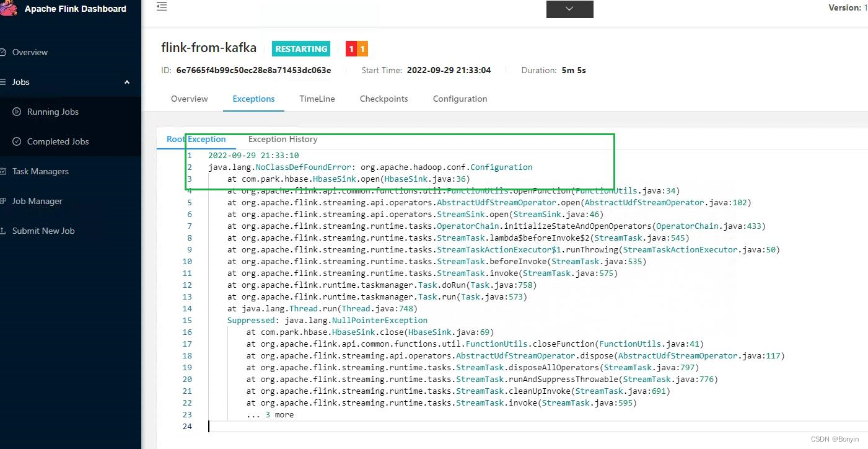Screen dimensions: 868x449
Task: Click the StreamTask.beforeInvoke(StreamTask.java:535) line
Action: coord(437,261)
